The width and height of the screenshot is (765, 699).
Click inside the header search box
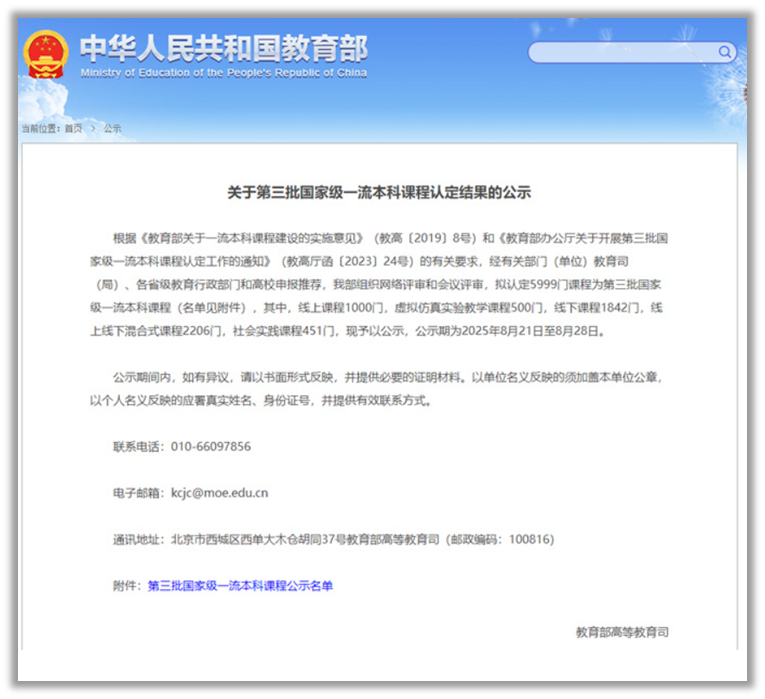click(622, 52)
